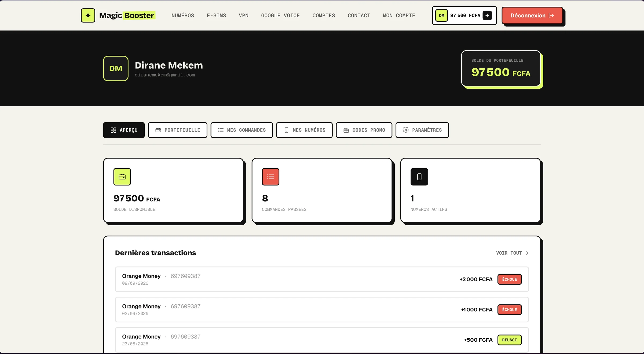This screenshot has width=644, height=354.
Task: Select the 23/08/2026 Orange Money transaction
Action: point(322,340)
